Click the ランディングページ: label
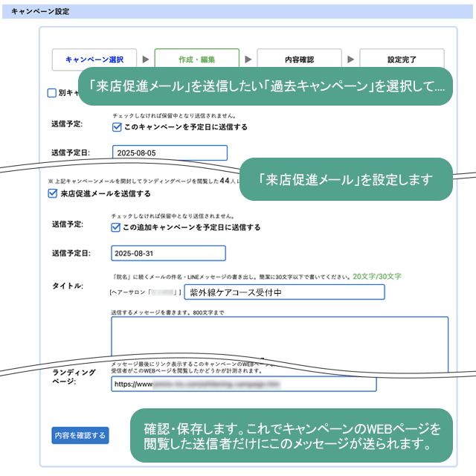 (x=74, y=377)
